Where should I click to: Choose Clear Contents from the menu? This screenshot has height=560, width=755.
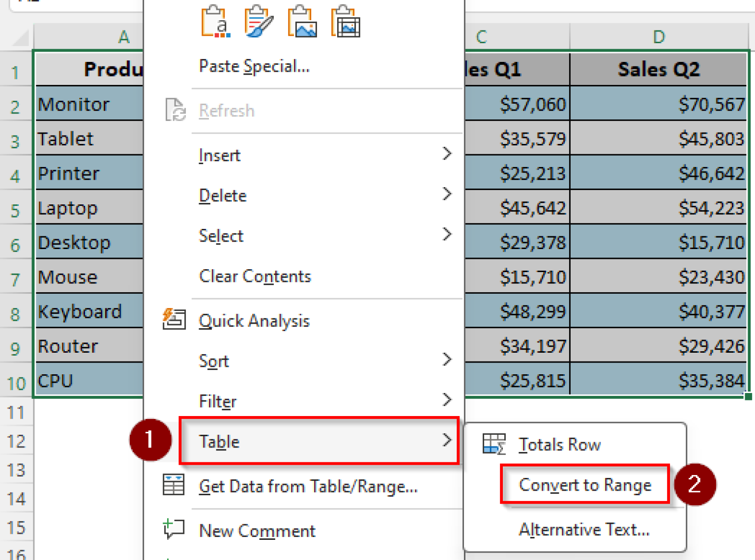255,276
